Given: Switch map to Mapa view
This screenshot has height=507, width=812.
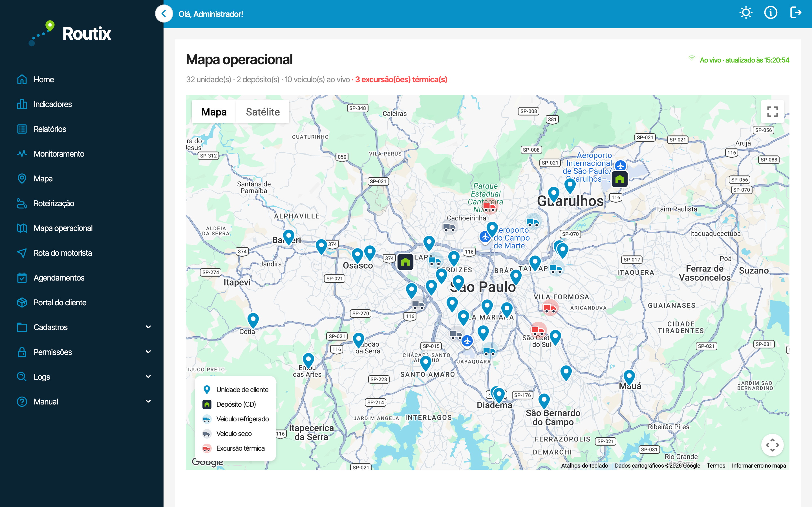Looking at the screenshot, I should (x=214, y=112).
